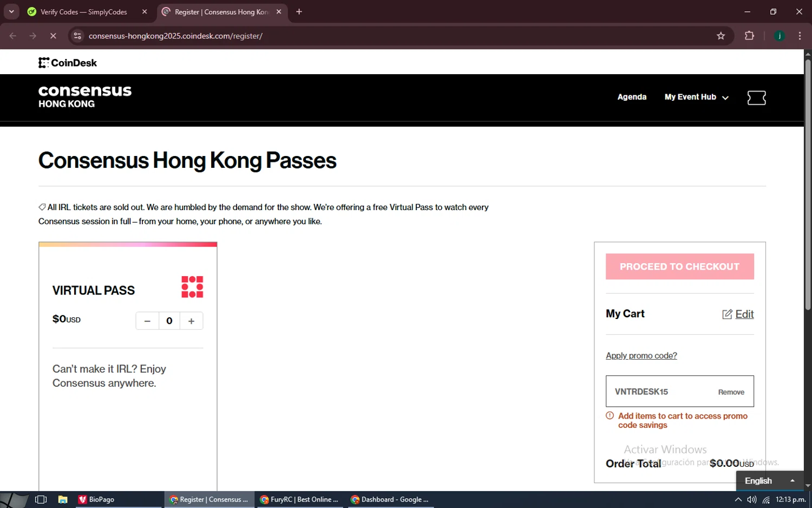
Task: Open the browser extensions menu
Action: coord(749,36)
